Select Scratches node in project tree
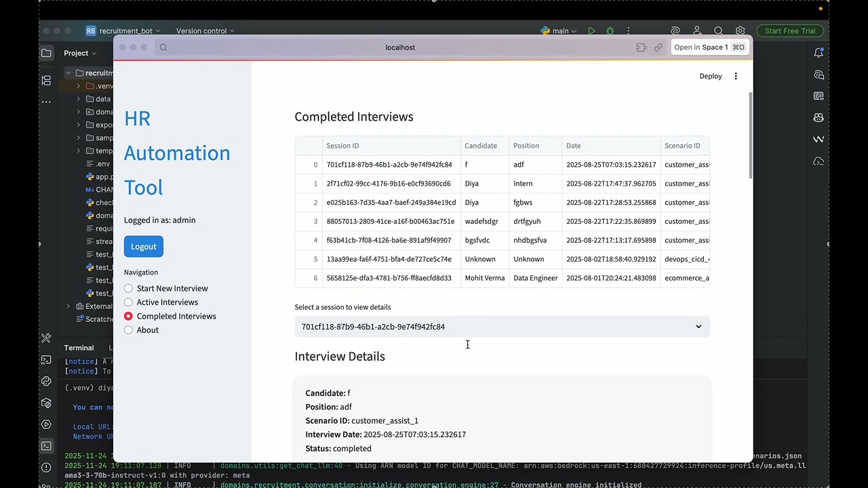This screenshot has width=868, height=488. click(x=95, y=319)
